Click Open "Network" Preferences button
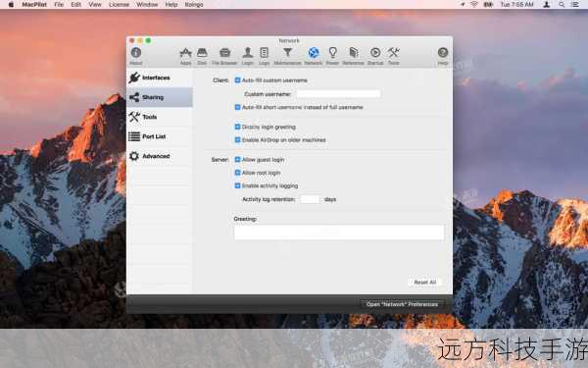Image resolution: width=588 pixels, height=368 pixels. click(x=403, y=304)
